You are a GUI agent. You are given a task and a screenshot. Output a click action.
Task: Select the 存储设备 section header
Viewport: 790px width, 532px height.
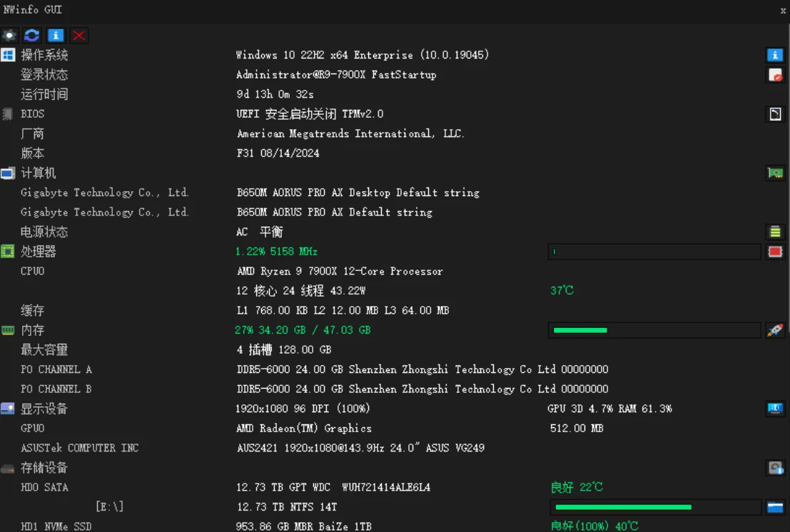click(44, 468)
